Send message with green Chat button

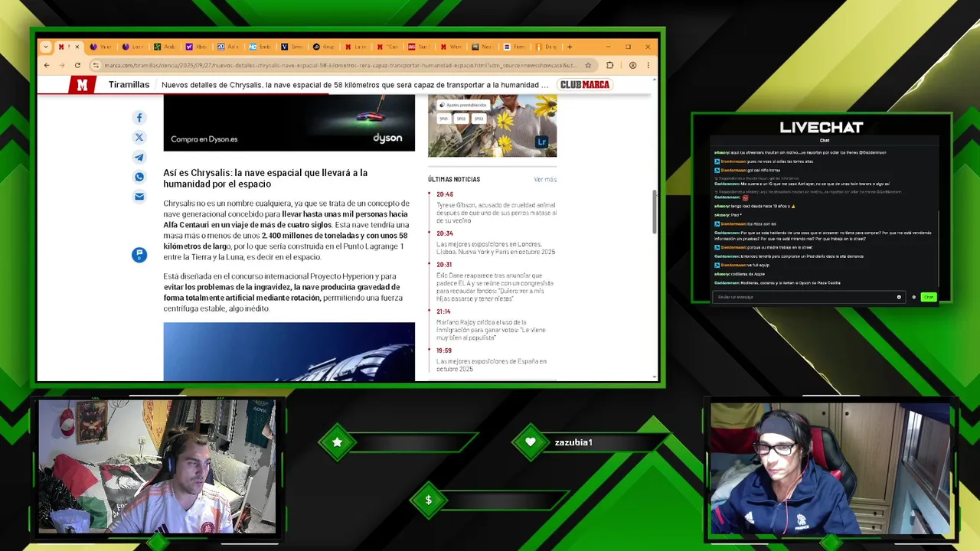(x=929, y=297)
